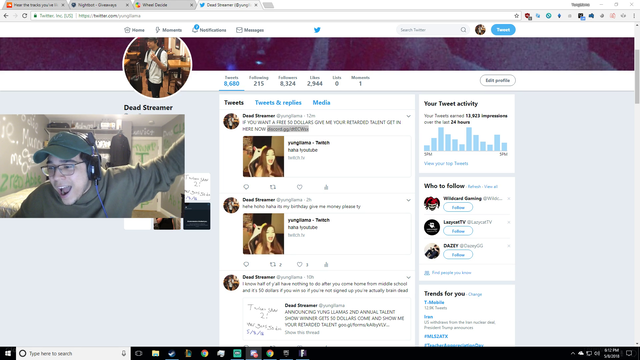Click the impressions bar chart
This screenshot has width=640, height=360.
click(466, 139)
